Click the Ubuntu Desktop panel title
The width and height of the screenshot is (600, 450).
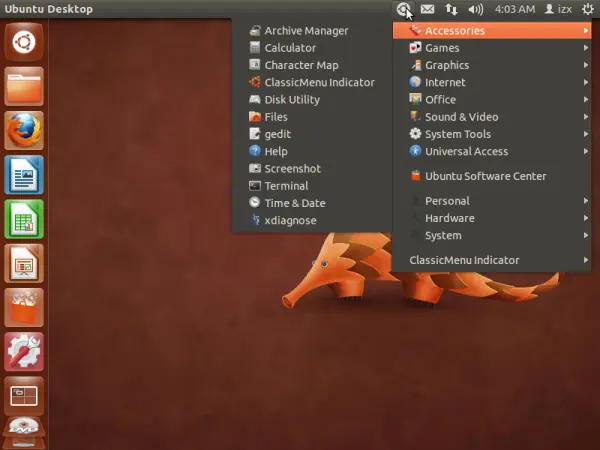[49, 9]
